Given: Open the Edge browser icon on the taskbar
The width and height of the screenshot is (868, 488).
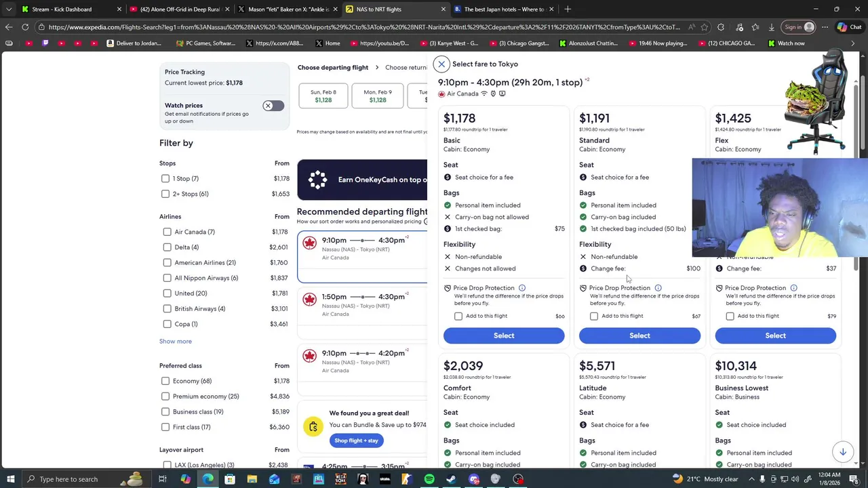Looking at the screenshot, I should [x=208, y=479].
